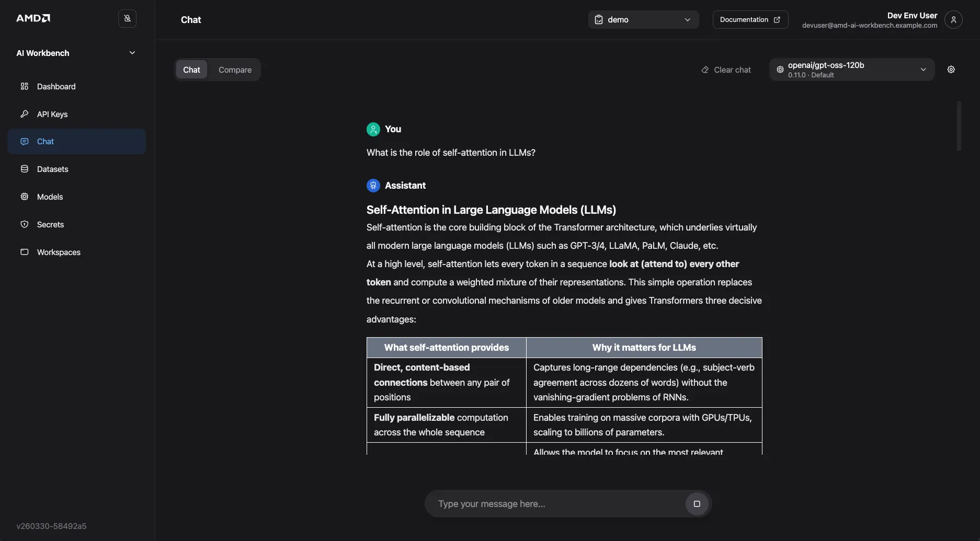The width and height of the screenshot is (980, 541).
Task: Click the AMD logo
Action: click(33, 18)
